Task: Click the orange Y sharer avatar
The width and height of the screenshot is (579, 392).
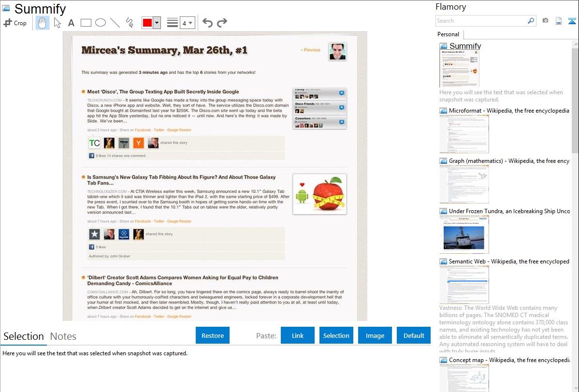Action: coord(139,143)
